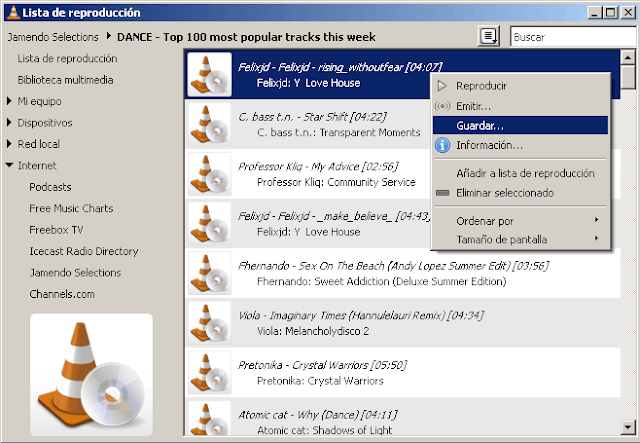Click the cover thumbnail of Professor Kliq My Advice
The height and width of the screenshot is (443, 640).
click(209, 174)
